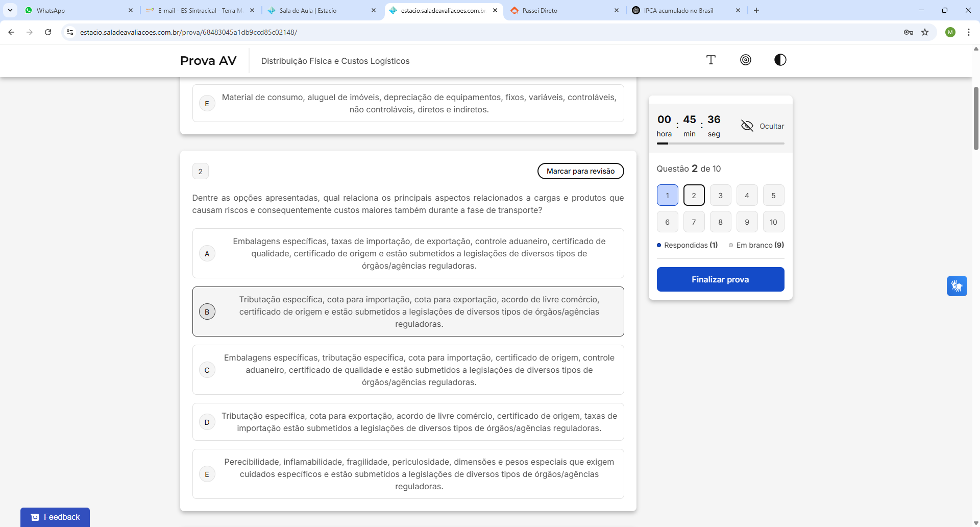Viewport: 980px width, 527px height.
Task: Open the Libras accessibility hand widget
Action: click(957, 286)
